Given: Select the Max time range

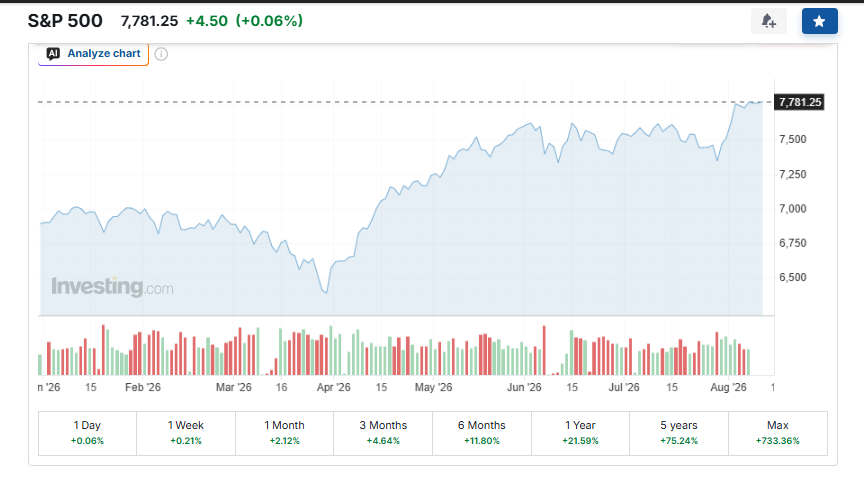Looking at the screenshot, I should (777, 433).
